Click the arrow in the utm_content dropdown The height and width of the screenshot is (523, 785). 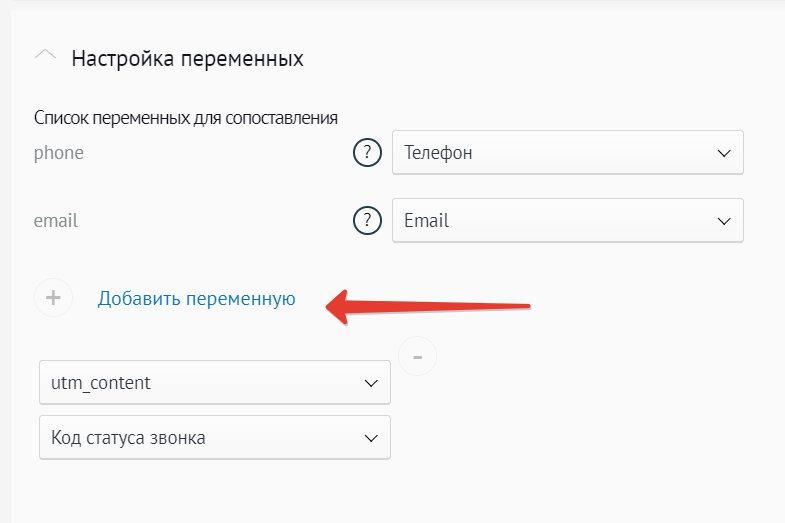(371, 383)
